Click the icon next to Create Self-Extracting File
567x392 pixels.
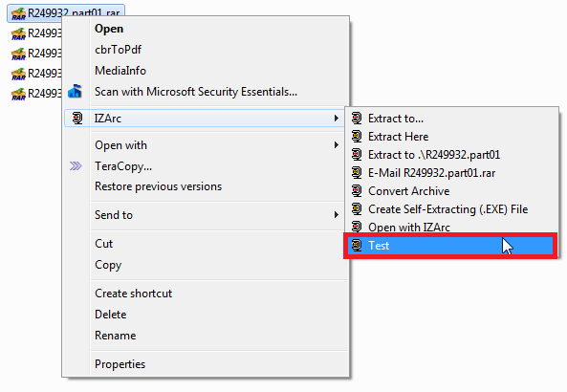pos(357,209)
